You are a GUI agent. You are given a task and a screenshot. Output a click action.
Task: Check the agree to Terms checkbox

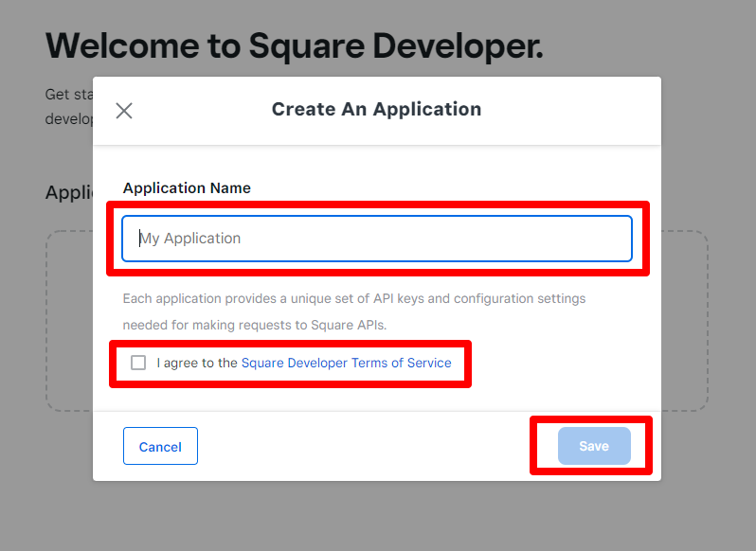tap(138, 363)
